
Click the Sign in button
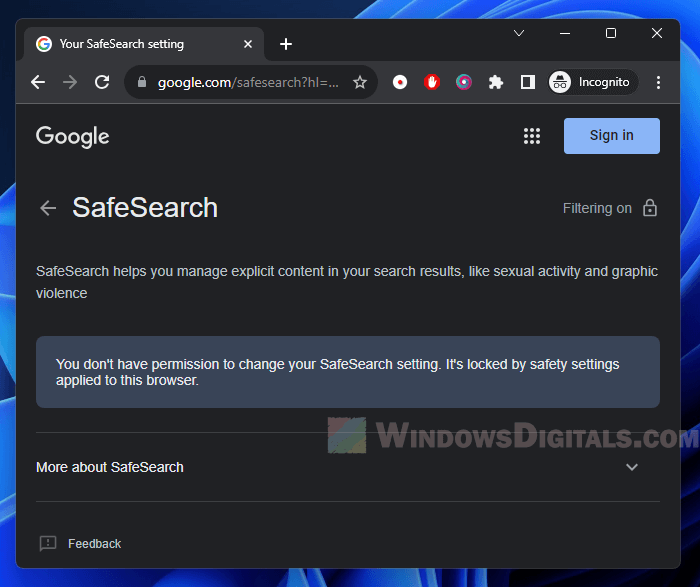(x=612, y=136)
